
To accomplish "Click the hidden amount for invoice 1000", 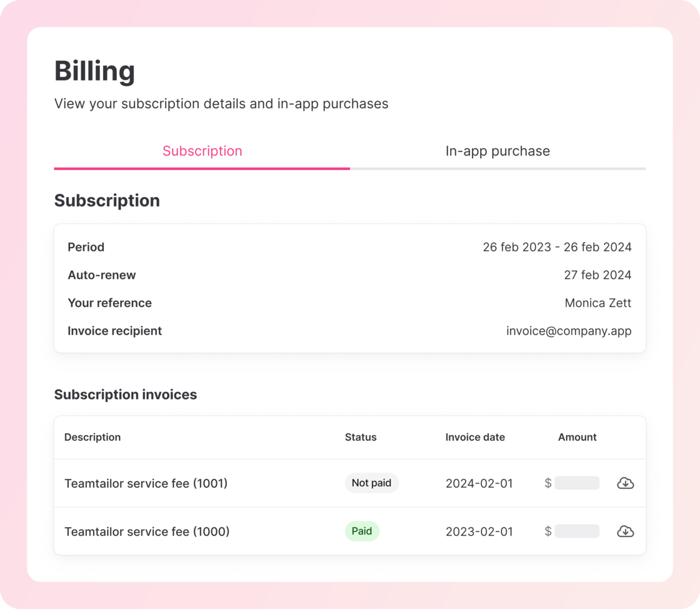I will pyautogui.click(x=577, y=531).
